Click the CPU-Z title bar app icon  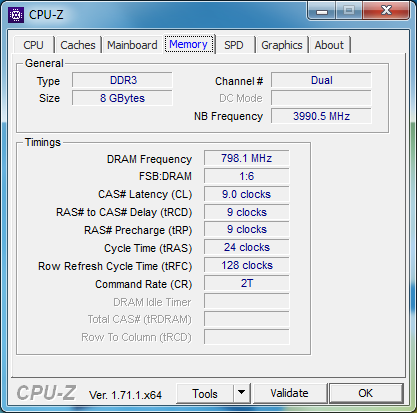click(x=16, y=15)
